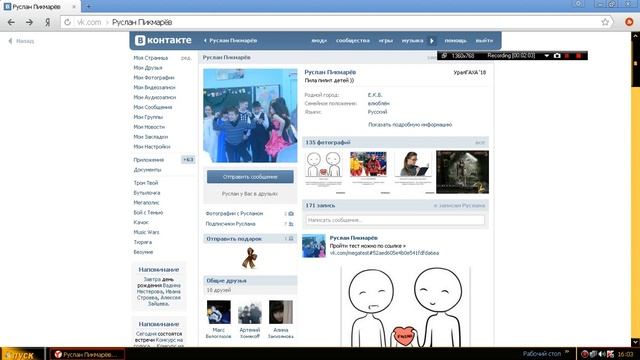Click the Пуск start button
This screenshot has height=360, width=640.
click(x=22, y=354)
